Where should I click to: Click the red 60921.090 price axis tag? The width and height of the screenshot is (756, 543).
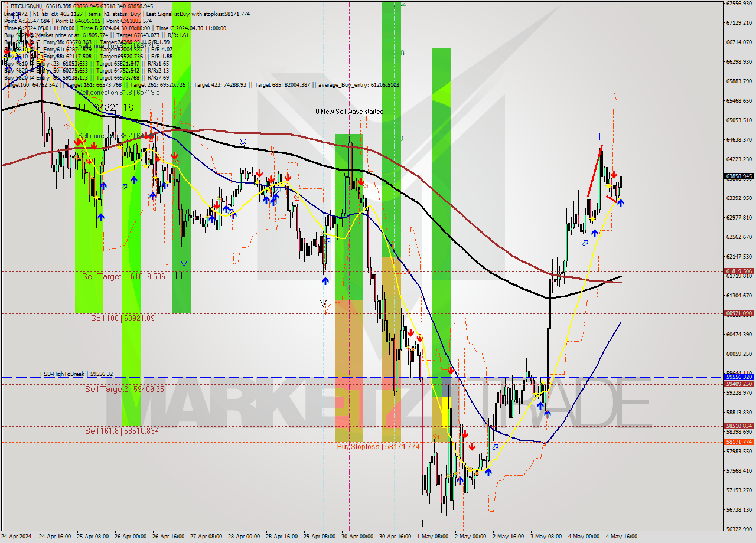[x=739, y=313]
